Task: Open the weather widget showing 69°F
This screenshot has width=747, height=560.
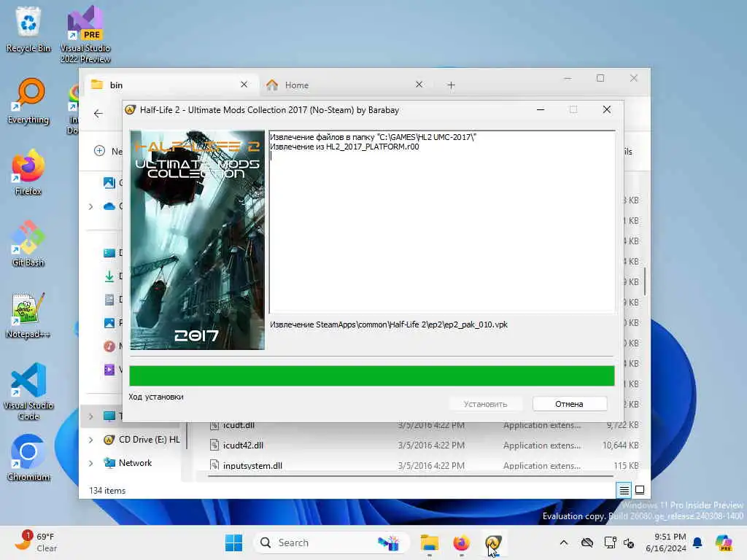Action: 36,542
